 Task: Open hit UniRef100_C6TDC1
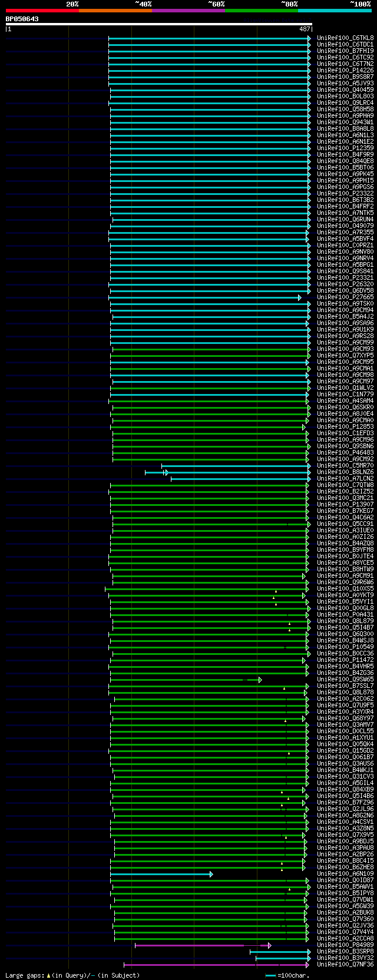point(345,44)
